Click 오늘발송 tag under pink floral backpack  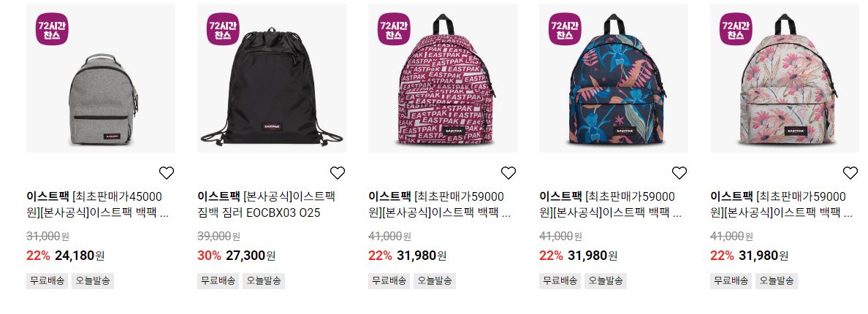(776, 281)
